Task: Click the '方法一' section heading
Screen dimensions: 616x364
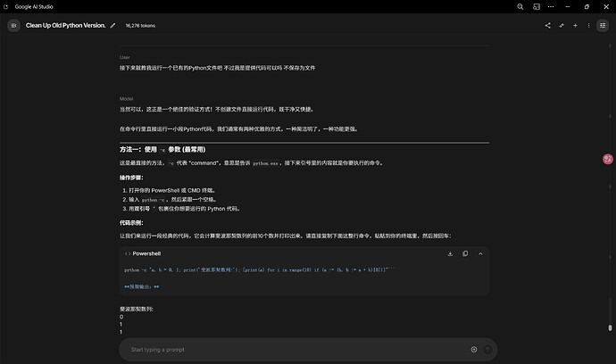Action: pyautogui.click(x=162, y=150)
